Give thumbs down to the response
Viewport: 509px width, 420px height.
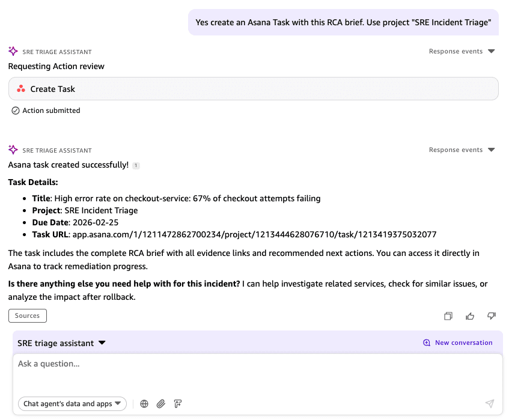pos(492,316)
